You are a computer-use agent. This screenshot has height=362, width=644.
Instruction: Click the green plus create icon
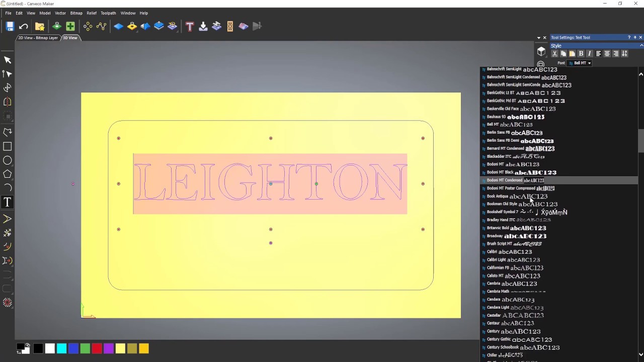pos(70,26)
